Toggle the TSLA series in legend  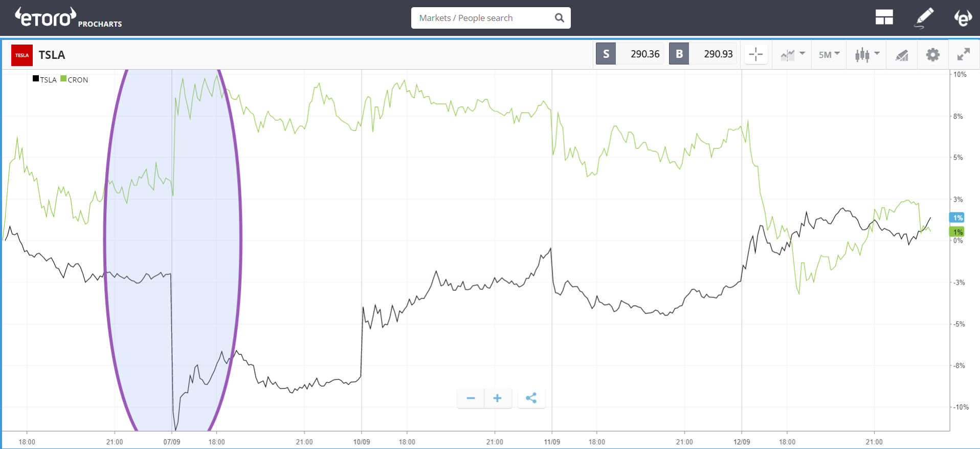[x=45, y=79]
